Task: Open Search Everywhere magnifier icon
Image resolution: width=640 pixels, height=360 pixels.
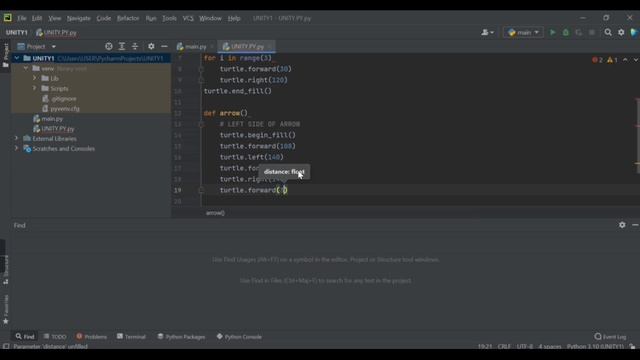Action: (x=608, y=32)
